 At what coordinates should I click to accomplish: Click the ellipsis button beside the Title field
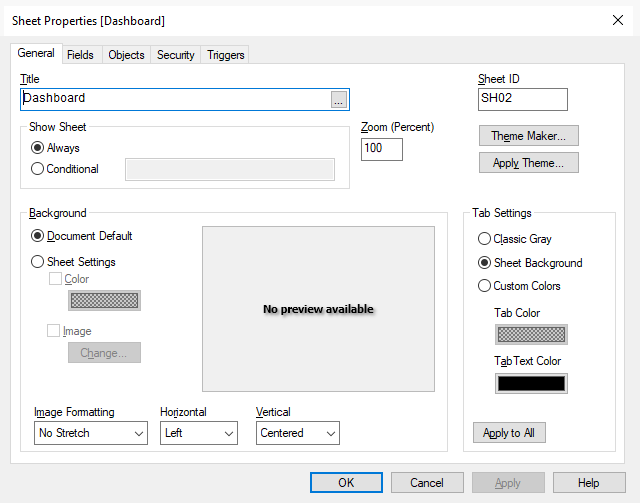pos(339,99)
